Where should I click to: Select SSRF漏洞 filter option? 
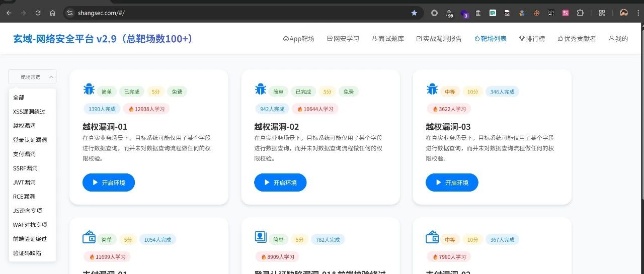(x=32, y=168)
